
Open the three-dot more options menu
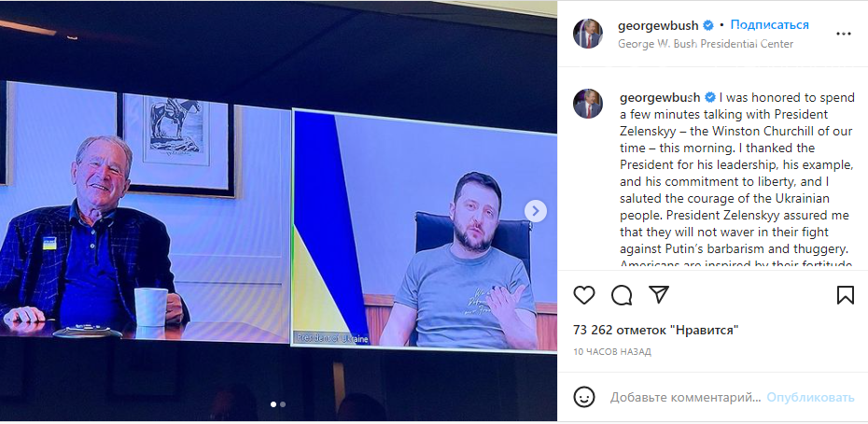coord(844,34)
